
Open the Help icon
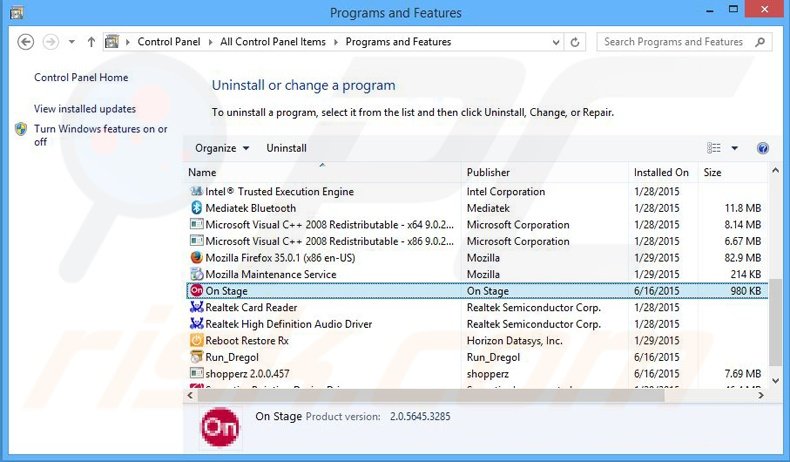click(763, 148)
